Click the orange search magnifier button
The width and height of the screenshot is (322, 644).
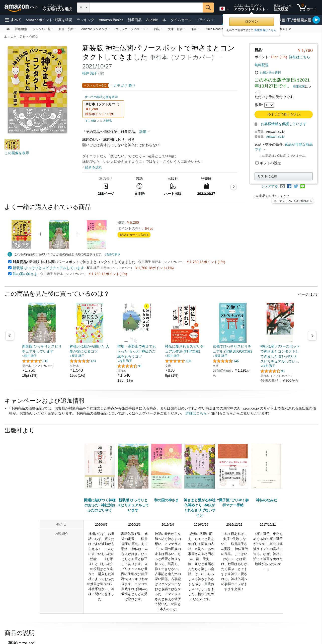pyautogui.click(x=208, y=8)
